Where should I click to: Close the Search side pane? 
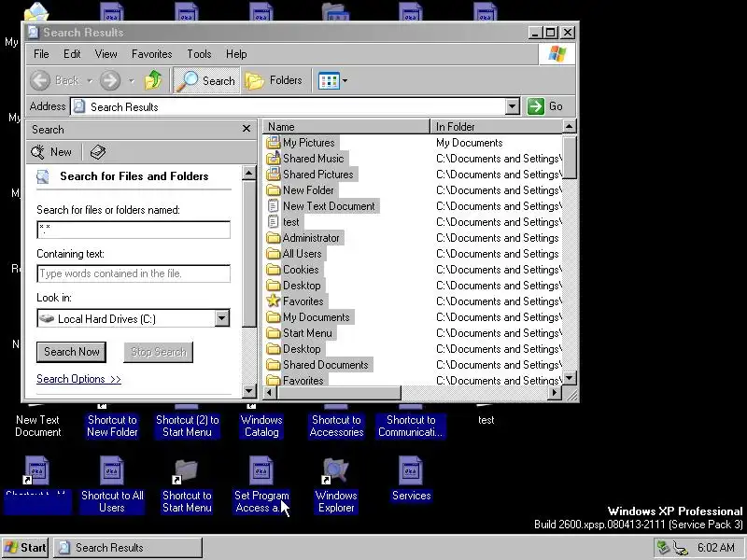(x=247, y=129)
